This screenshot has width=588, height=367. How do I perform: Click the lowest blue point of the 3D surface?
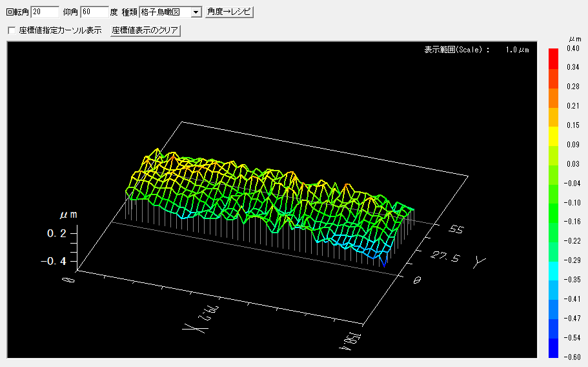[x=385, y=266]
